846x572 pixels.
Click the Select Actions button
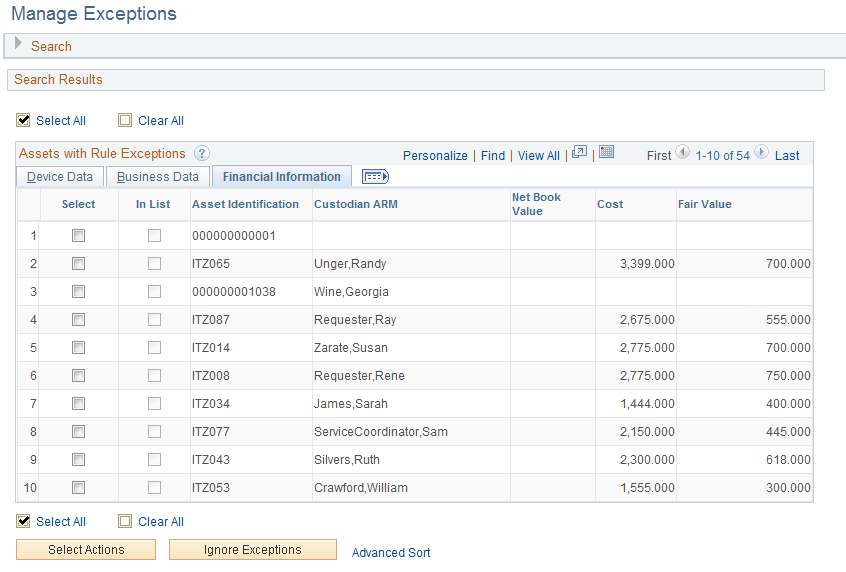coord(86,550)
